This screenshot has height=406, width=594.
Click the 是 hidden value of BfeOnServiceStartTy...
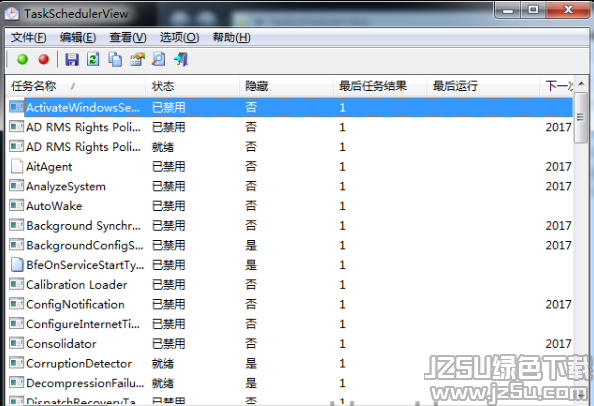tap(251, 265)
